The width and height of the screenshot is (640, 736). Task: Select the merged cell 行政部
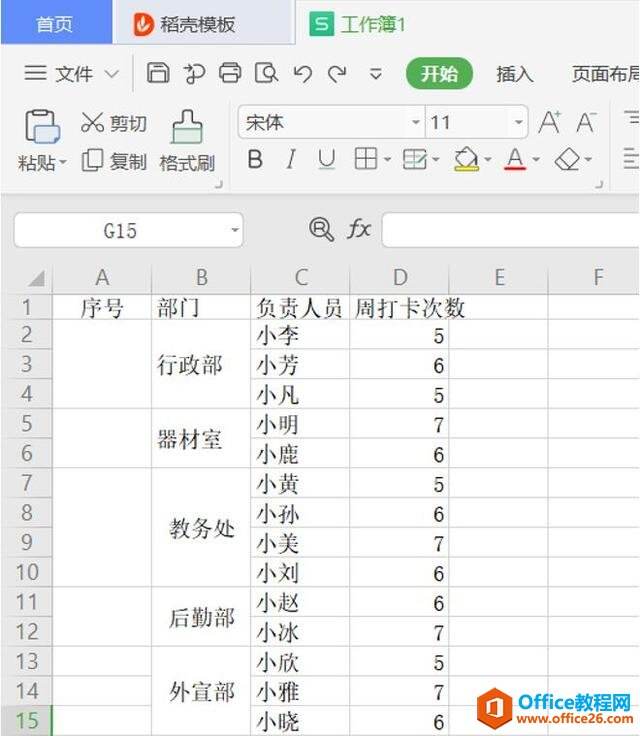pyautogui.click(x=201, y=364)
